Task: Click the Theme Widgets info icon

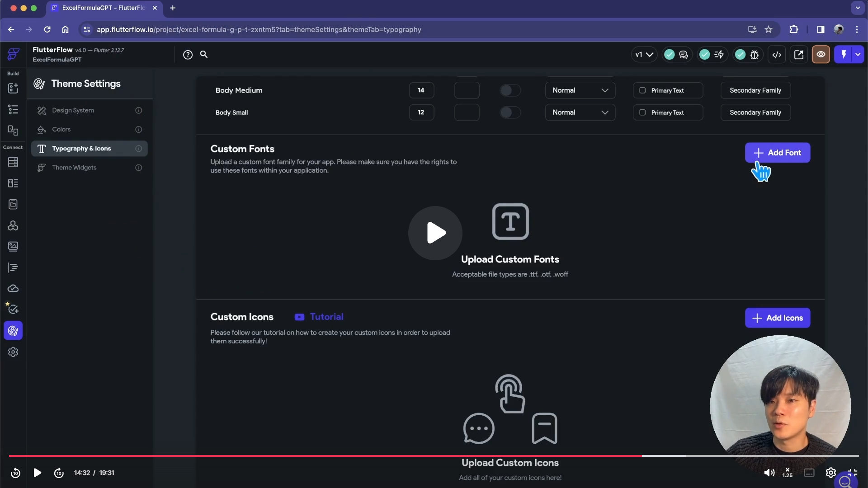Action: tap(139, 168)
